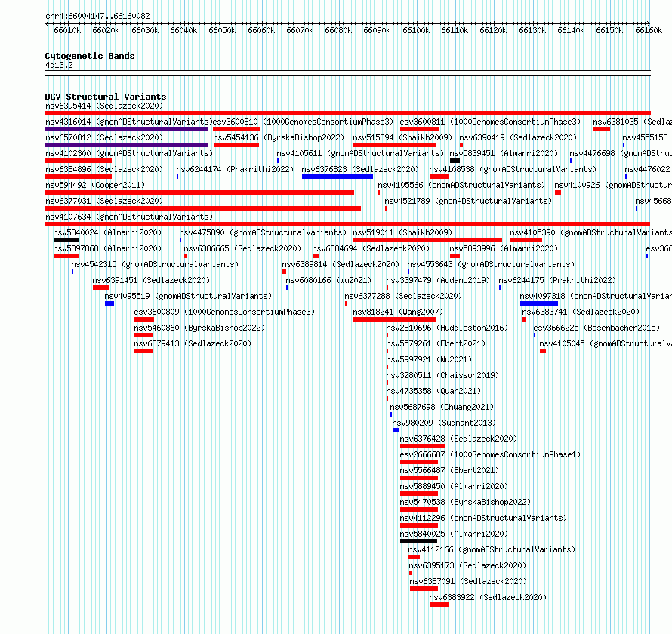Select nsv5897868 (Almarri2020) variant label
This screenshot has height=634, width=672.
tap(107, 248)
